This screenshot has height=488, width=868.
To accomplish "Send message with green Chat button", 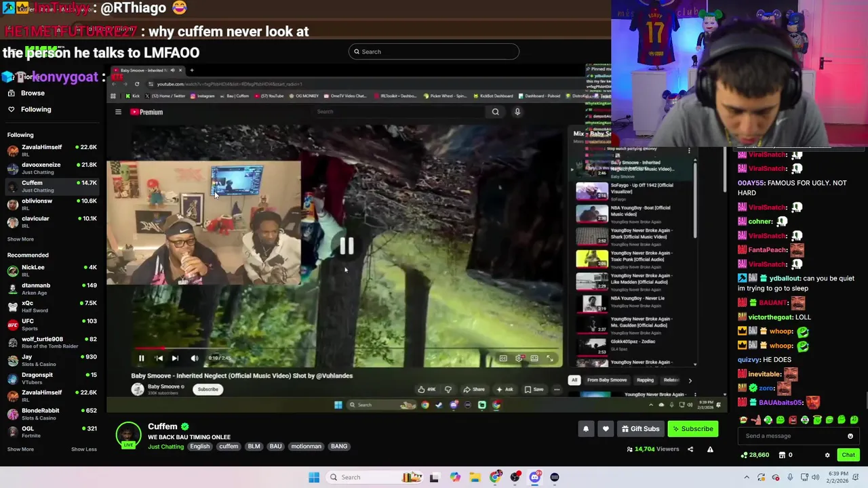I will 848,455.
